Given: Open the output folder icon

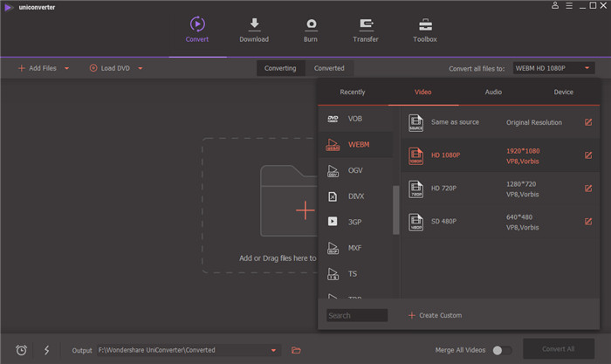Looking at the screenshot, I should [x=297, y=350].
